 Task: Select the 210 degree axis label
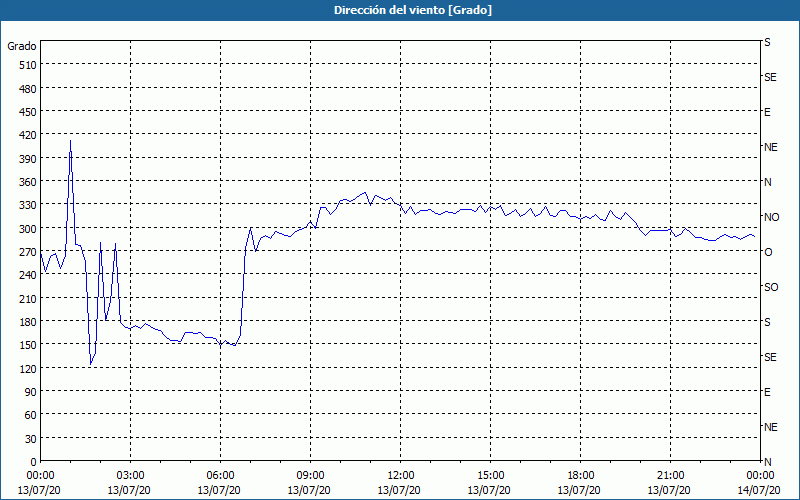click(x=29, y=298)
